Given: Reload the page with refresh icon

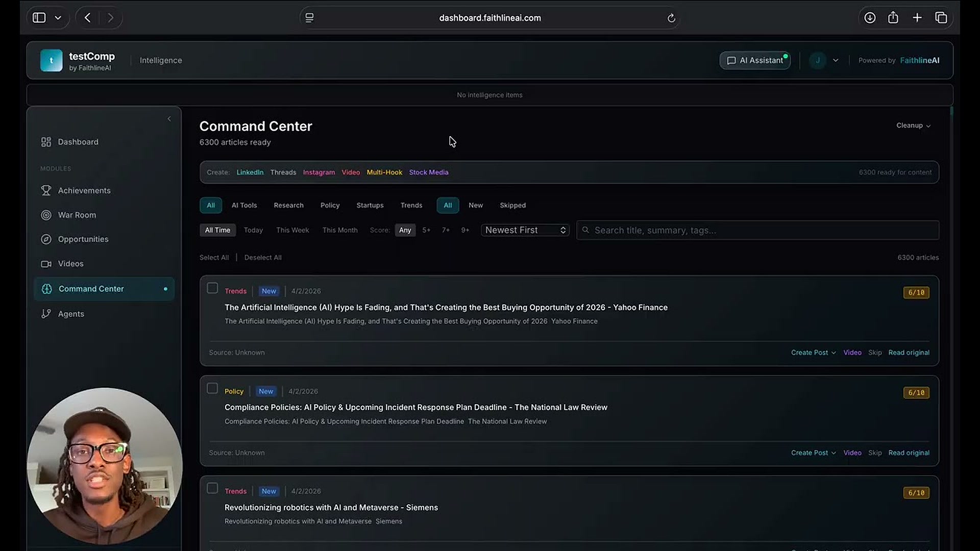Looking at the screenshot, I should (671, 18).
